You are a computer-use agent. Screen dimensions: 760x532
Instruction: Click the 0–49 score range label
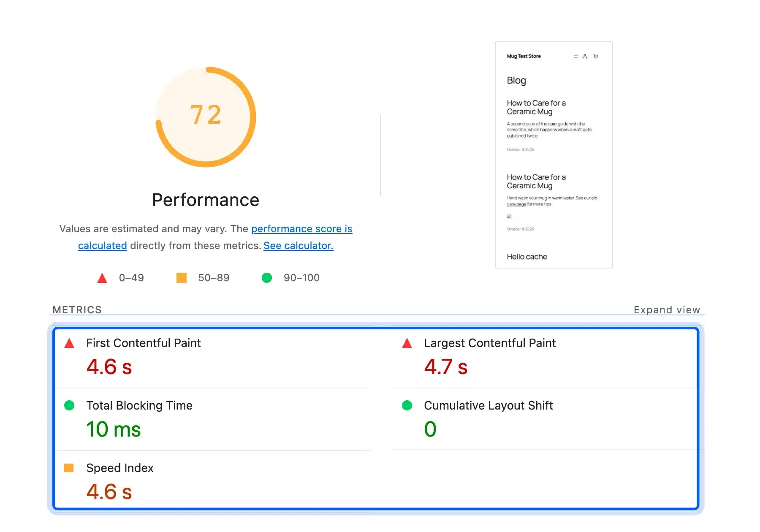pyautogui.click(x=131, y=278)
